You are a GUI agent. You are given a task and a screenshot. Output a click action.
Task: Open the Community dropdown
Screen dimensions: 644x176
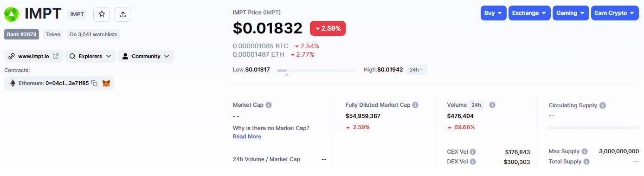[146, 56]
